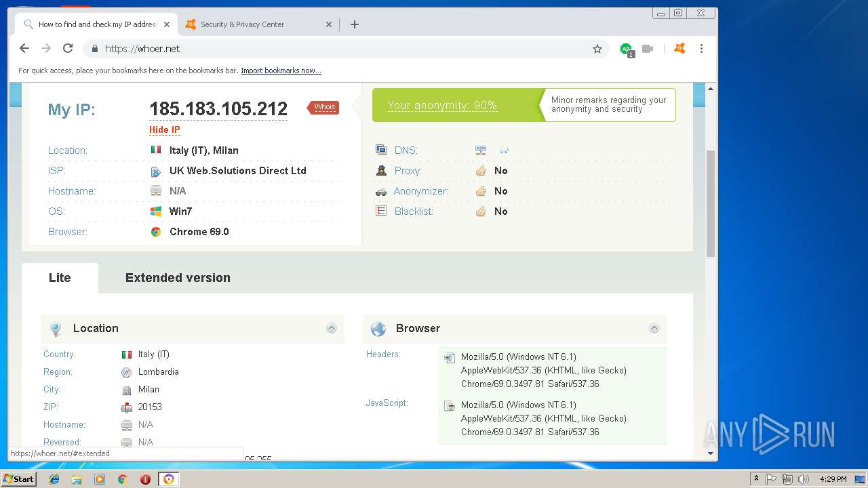Click the compass icon beside Lombardia

click(127, 372)
